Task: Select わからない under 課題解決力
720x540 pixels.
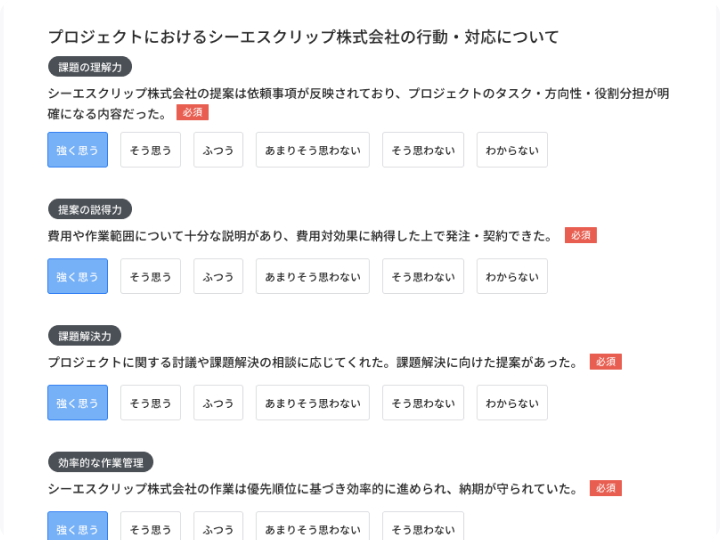Action: click(512, 403)
